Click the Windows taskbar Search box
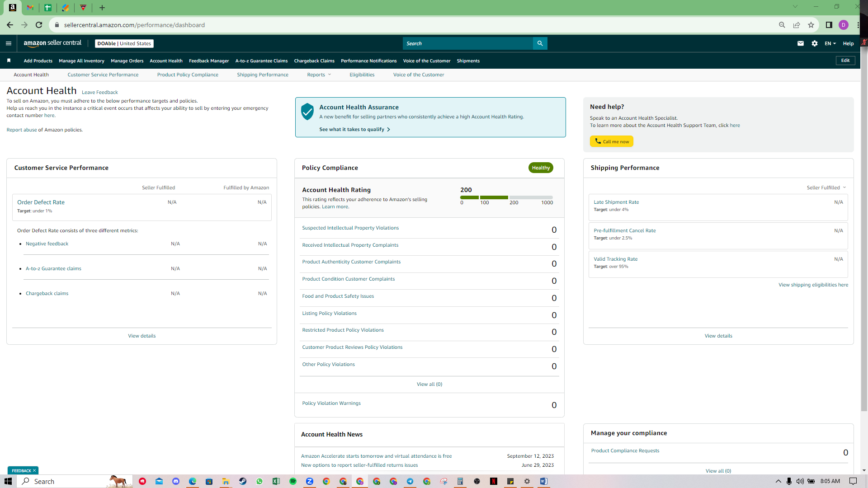This screenshot has height=488, width=868. [x=75, y=481]
